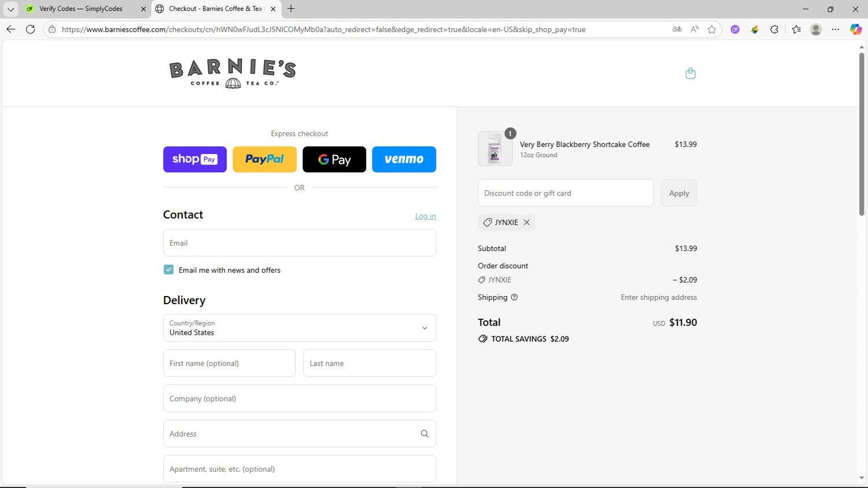868x488 pixels.
Task: Reload the checkout page
Action: (x=31, y=29)
